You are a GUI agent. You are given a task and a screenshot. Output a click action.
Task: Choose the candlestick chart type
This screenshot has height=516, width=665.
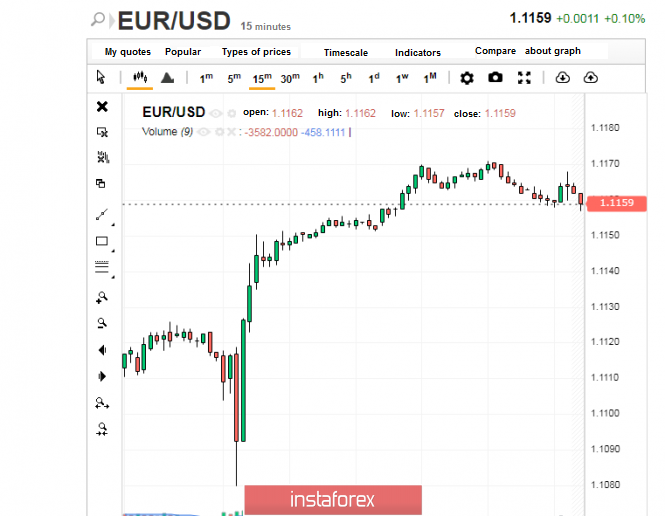(140, 77)
